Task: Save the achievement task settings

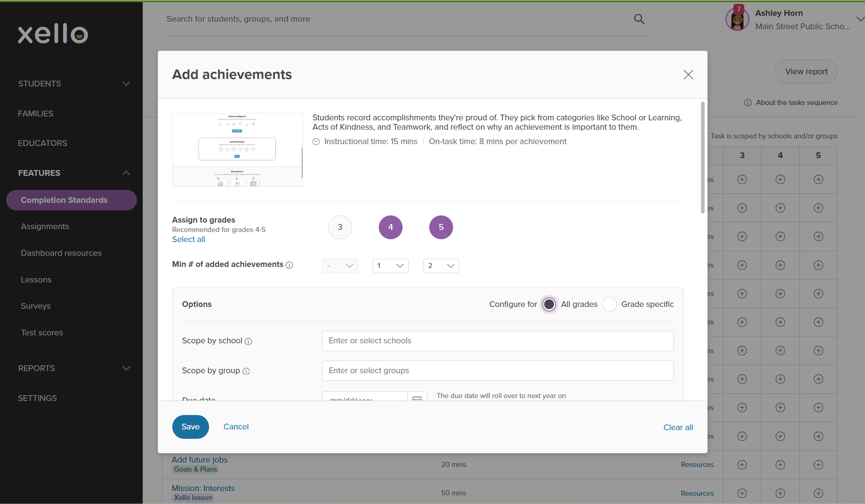Action: click(x=190, y=427)
